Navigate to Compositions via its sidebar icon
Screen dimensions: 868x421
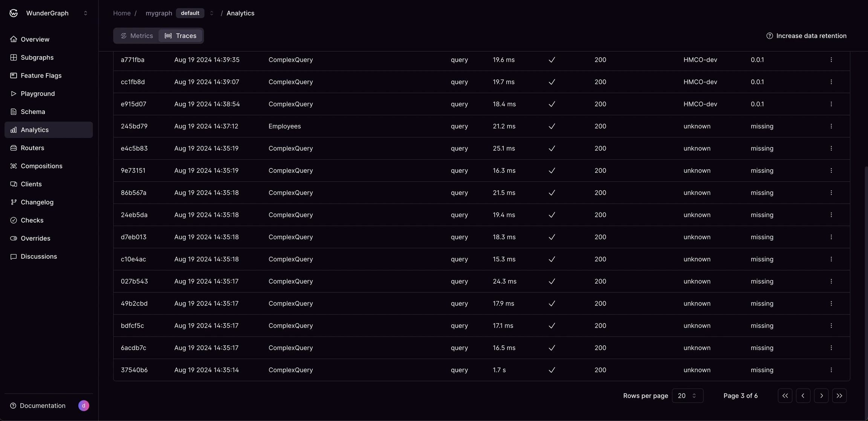pyautogui.click(x=14, y=166)
